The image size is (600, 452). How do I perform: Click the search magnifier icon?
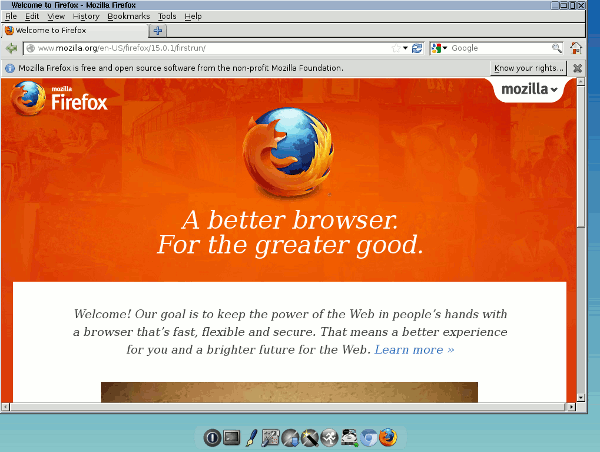[x=556, y=48]
